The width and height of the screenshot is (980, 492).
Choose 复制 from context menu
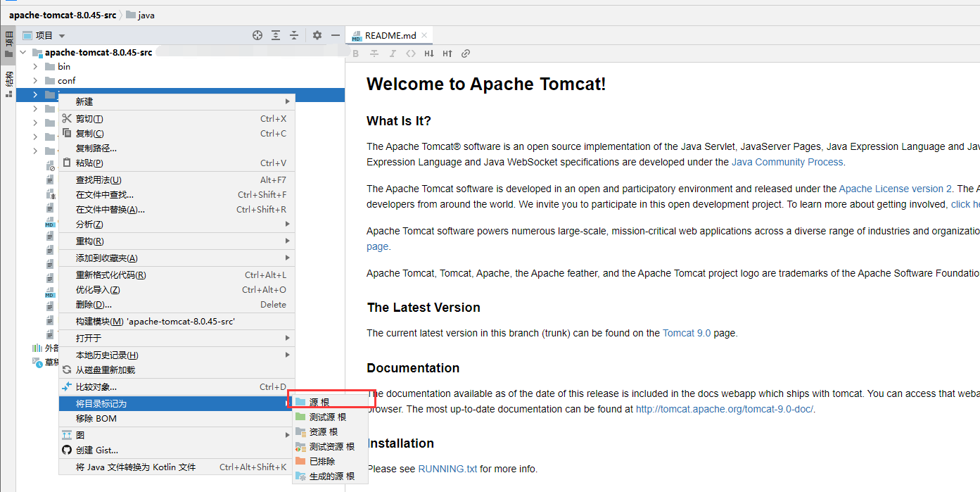click(177, 134)
